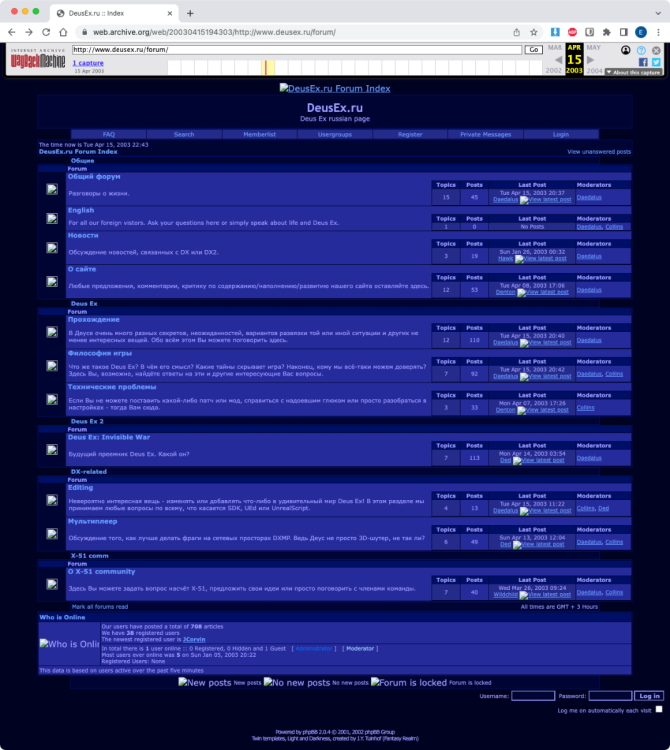Toggle the browser side panel icon
The width and height of the screenshot is (670, 750).
624,32
